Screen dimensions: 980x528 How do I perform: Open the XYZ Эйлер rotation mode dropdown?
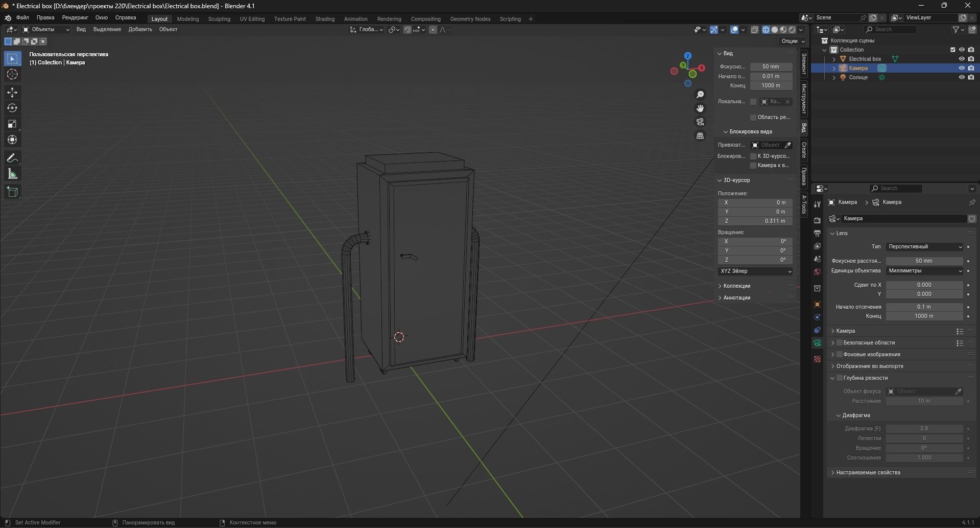tap(755, 271)
